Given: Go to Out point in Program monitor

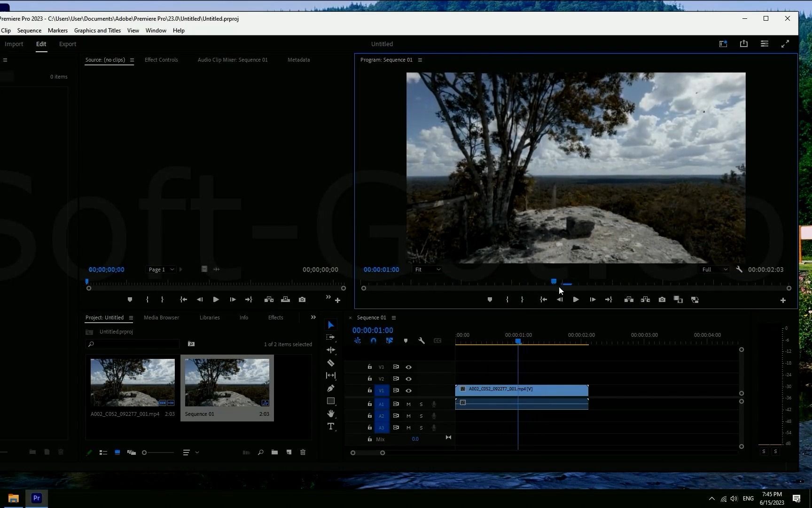Looking at the screenshot, I should (609, 300).
